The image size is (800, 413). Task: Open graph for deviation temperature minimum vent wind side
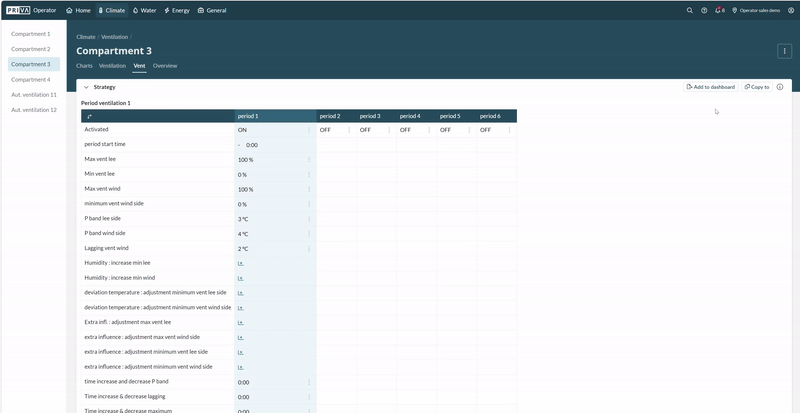(240, 308)
